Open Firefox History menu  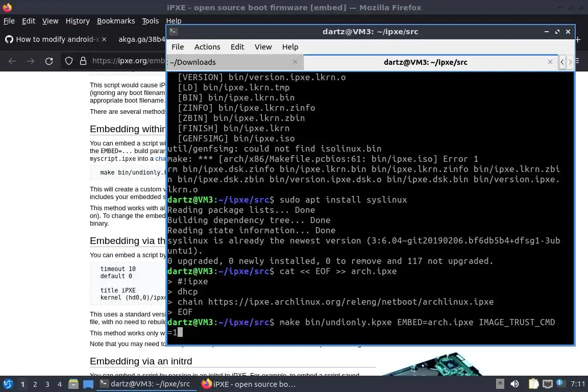[78, 21]
